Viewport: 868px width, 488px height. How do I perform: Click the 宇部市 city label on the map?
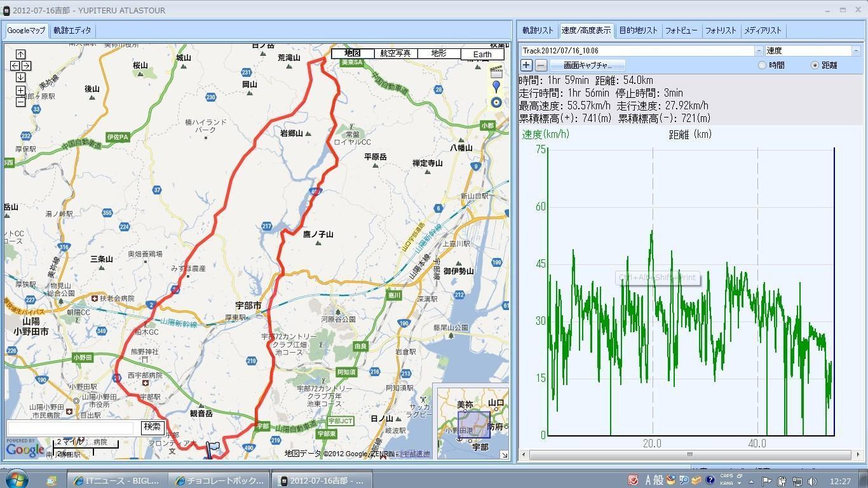(x=248, y=306)
